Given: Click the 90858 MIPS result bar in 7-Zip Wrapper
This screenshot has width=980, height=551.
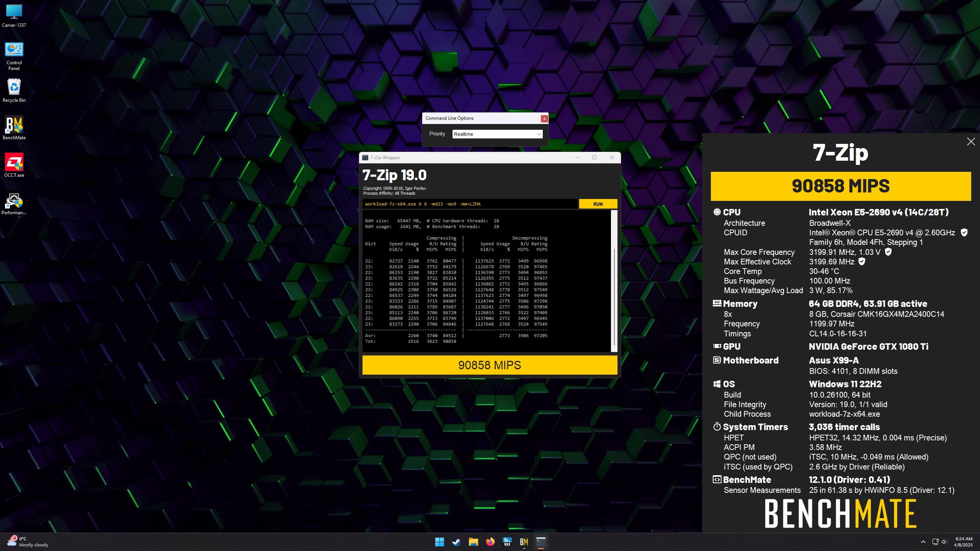Looking at the screenshot, I should [x=490, y=365].
